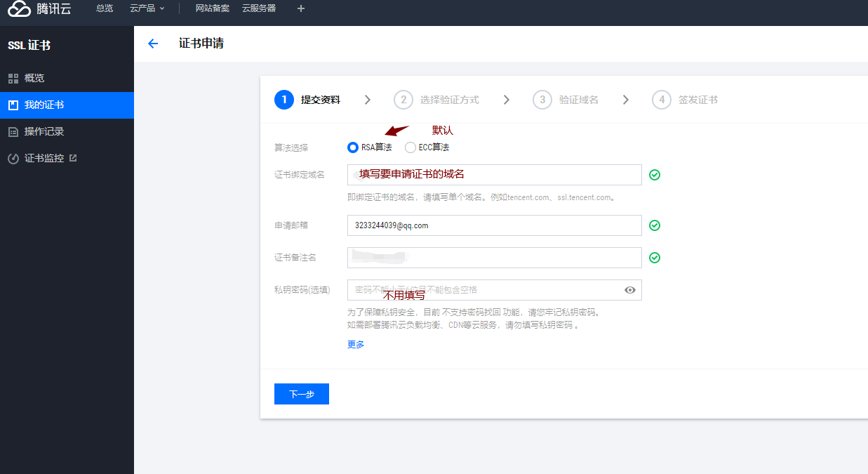Viewport: 868px width, 474px height.
Task: Click the 我的证书 sidebar icon
Action: [13, 105]
